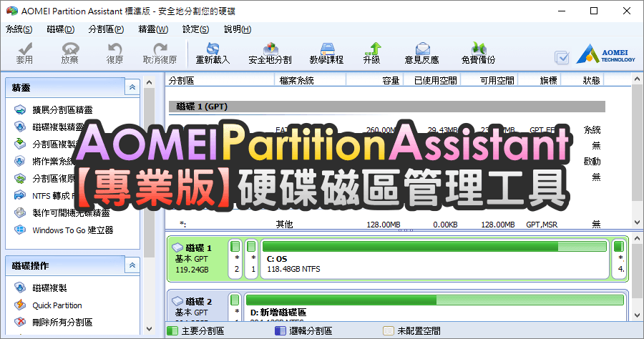
Task: Click the 0.00KB used space cell
Action: coord(445,225)
